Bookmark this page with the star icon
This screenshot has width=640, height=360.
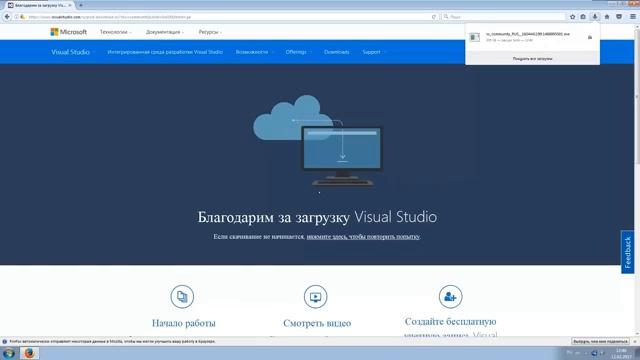coord(573,17)
